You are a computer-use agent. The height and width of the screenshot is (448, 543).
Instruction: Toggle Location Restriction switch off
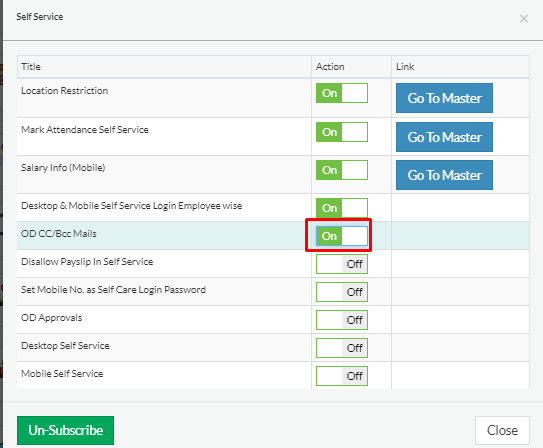tap(341, 93)
